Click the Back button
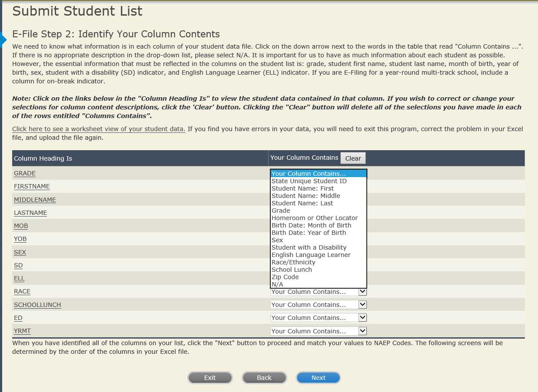 [x=264, y=378]
